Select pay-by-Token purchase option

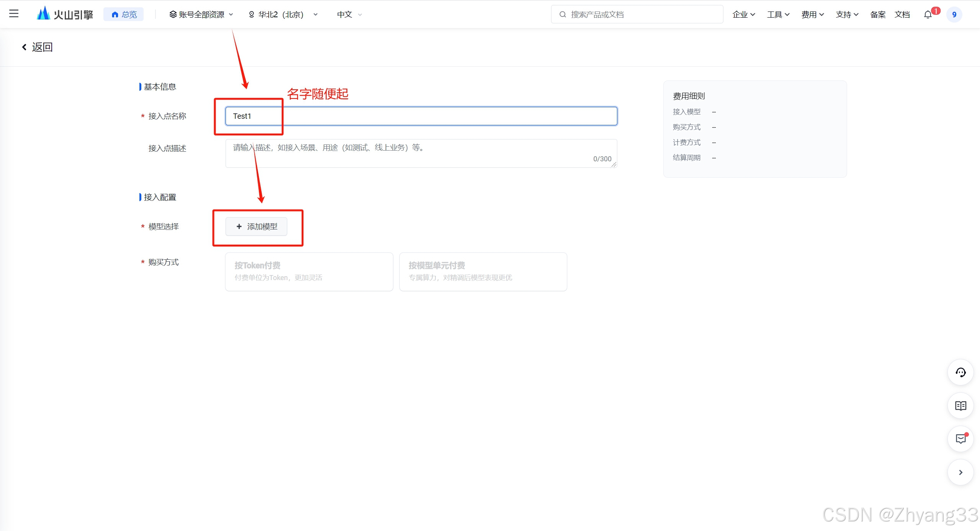309,271
